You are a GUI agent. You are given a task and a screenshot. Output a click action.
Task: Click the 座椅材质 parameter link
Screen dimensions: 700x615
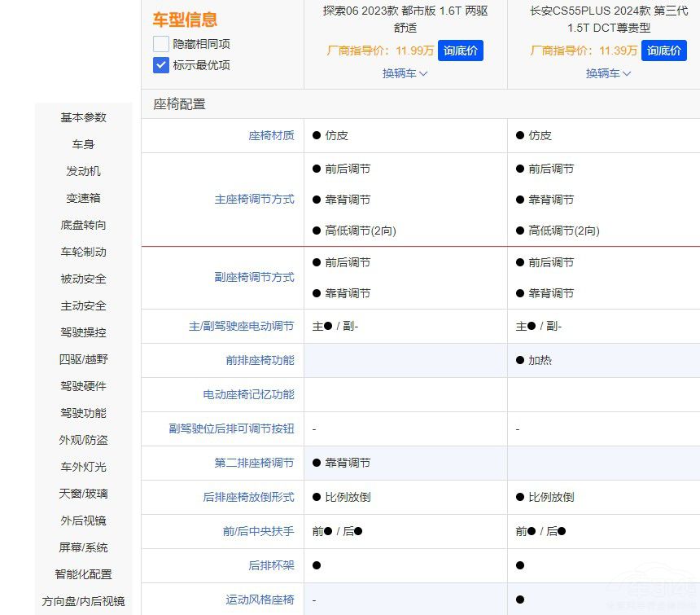pos(271,136)
